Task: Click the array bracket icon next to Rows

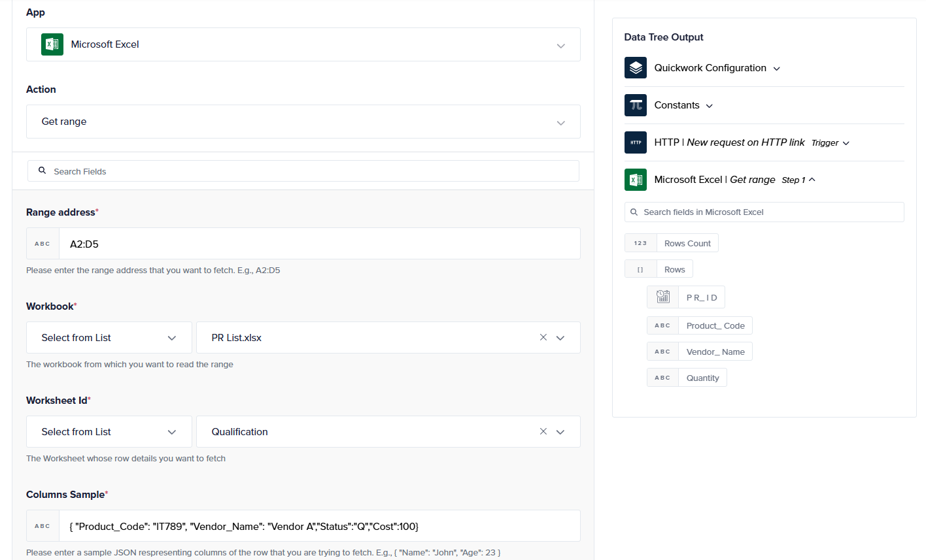Action: pyautogui.click(x=640, y=269)
